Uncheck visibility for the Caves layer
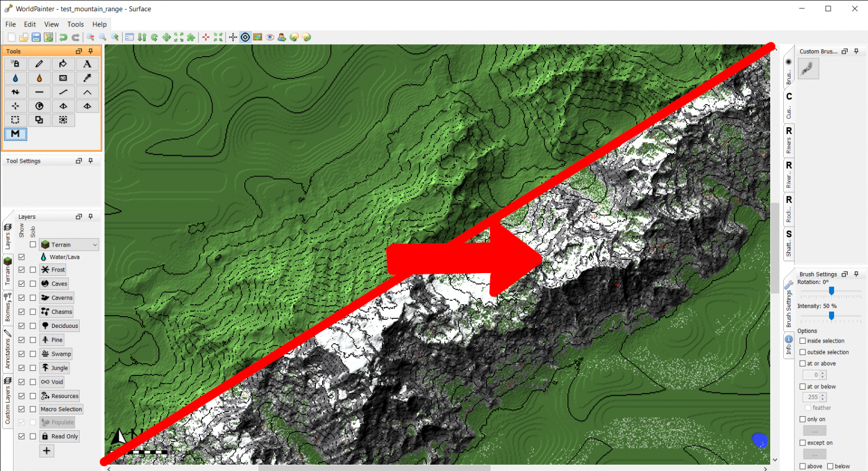This screenshot has height=471, width=868. coord(22,283)
